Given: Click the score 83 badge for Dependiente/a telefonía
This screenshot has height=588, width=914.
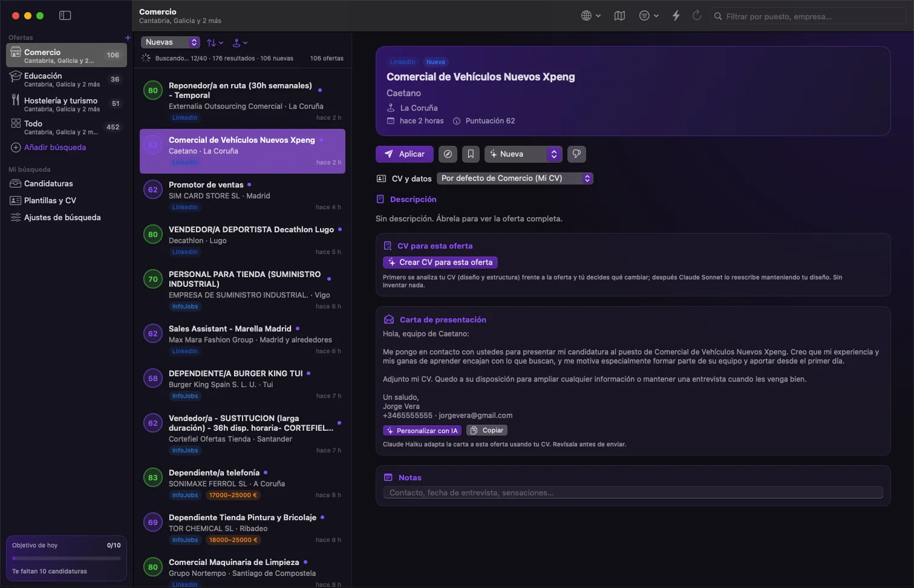Looking at the screenshot, I should click(x=153, y=478).
